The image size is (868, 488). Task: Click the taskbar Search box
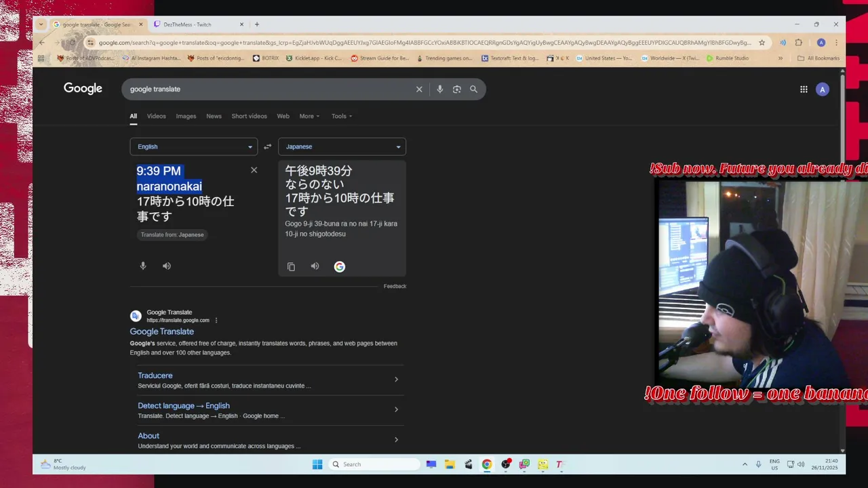click(x=374, y=464)
